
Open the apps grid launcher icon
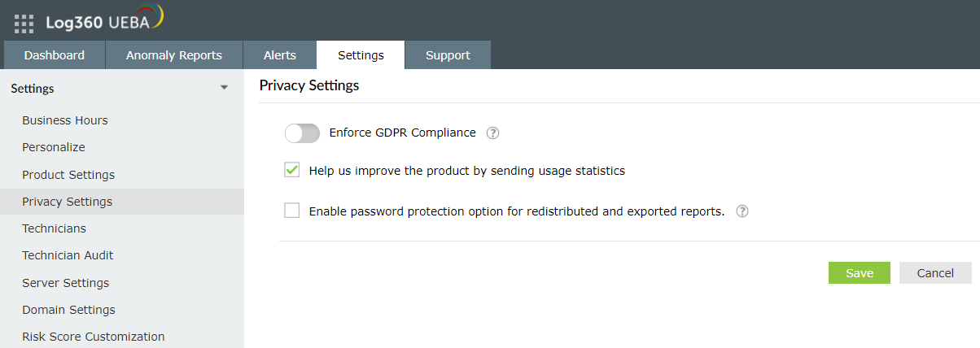[x=24, y=23]
